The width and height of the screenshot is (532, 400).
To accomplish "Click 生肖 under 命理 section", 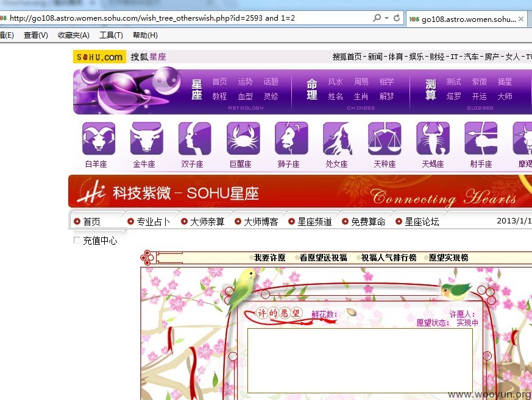I will pyautogui.click(x=361, y=96).
